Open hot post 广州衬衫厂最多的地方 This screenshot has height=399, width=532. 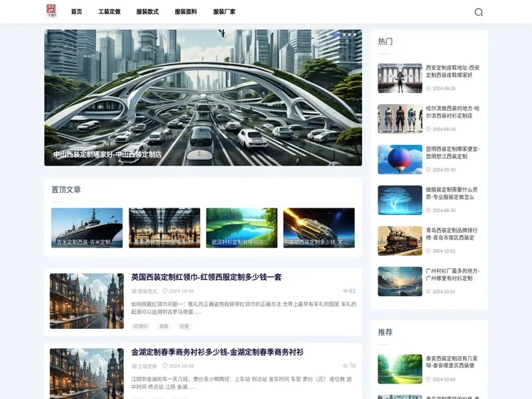pos(453,274)
